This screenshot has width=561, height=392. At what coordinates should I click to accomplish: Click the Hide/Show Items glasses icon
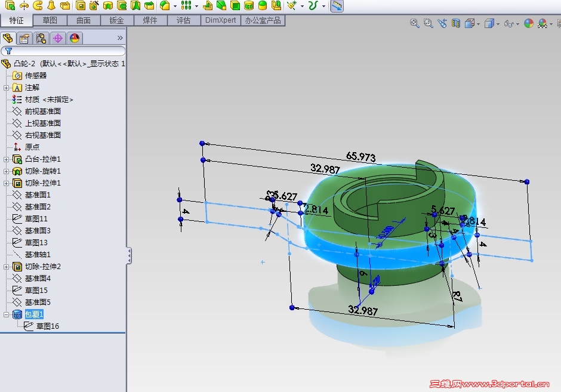point(508,24)
